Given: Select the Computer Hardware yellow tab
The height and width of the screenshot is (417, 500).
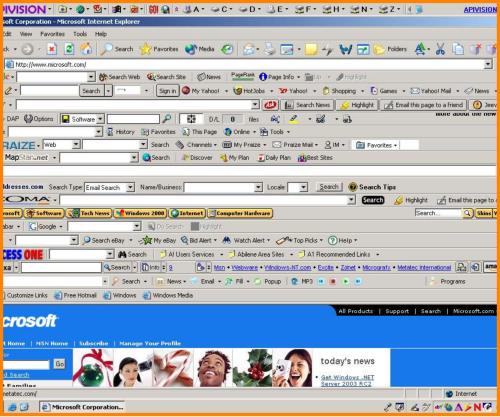Looking at the screenshot, I should [240, 213].
